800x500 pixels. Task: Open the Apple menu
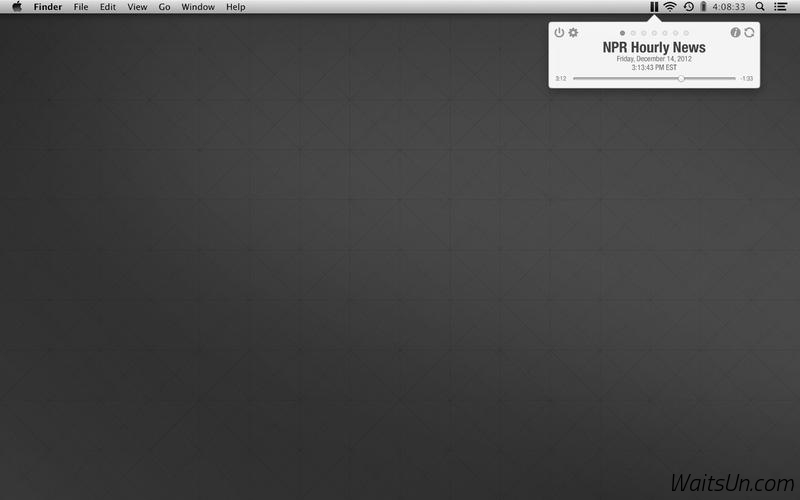coord(17,7)
